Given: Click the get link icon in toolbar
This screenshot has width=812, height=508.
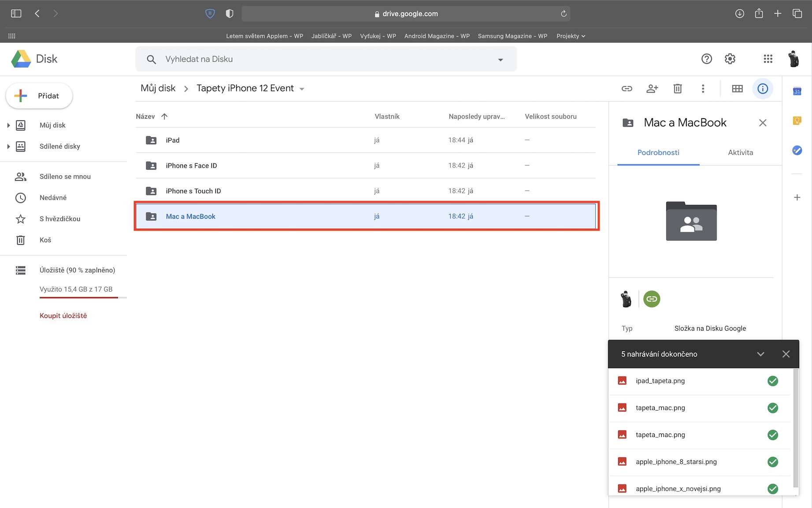Looking at the screenshot, I should pyautogui.click(x=627, y=89).
